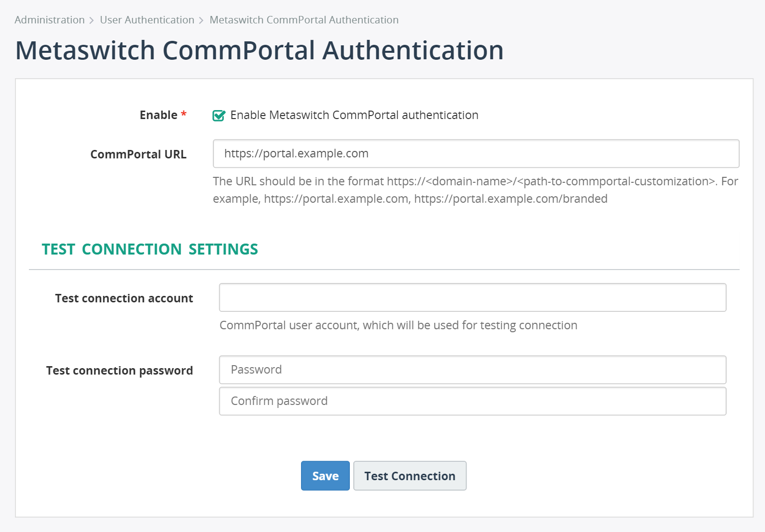
Task: Uncheck Enable Metaswitch CommPortal authentication checkbox
Action: [x=219, y=116]
